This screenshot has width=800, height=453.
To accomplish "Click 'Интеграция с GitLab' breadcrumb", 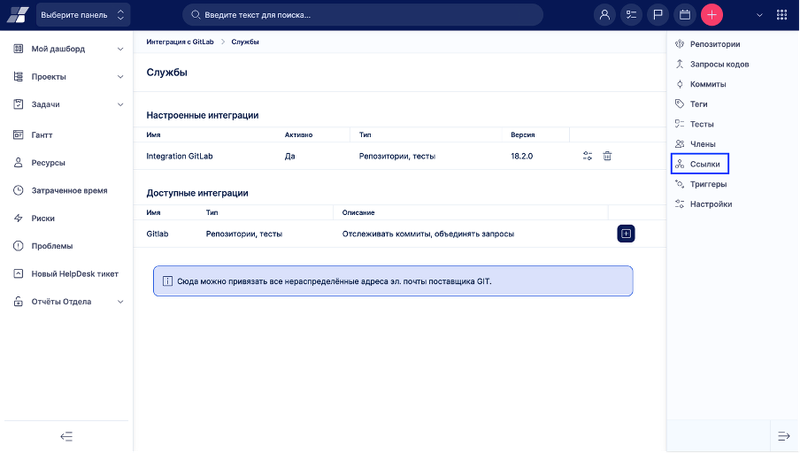I will click(x=180, y=42).
